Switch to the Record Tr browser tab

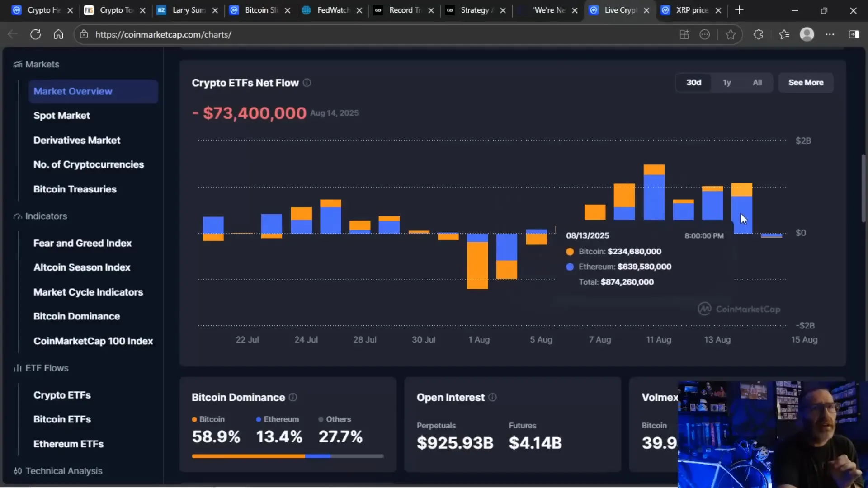pyautogui.click(x=404, y=10)
